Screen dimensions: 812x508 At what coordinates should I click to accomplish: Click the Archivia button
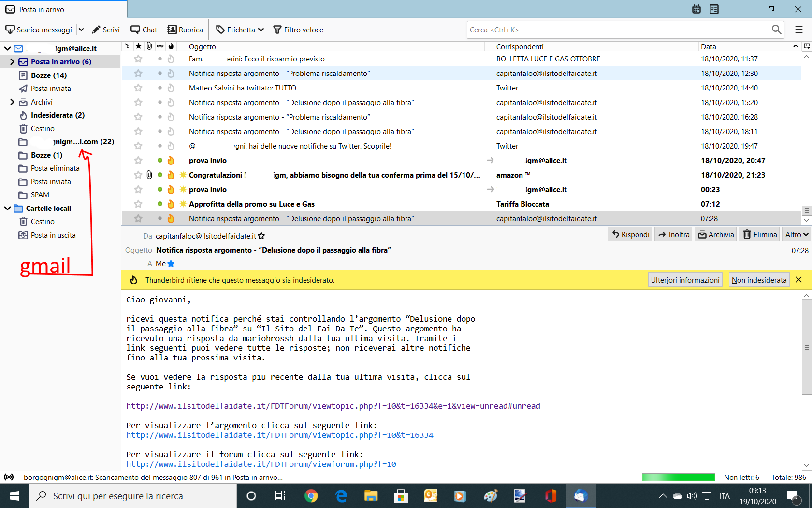coord(716,234)
